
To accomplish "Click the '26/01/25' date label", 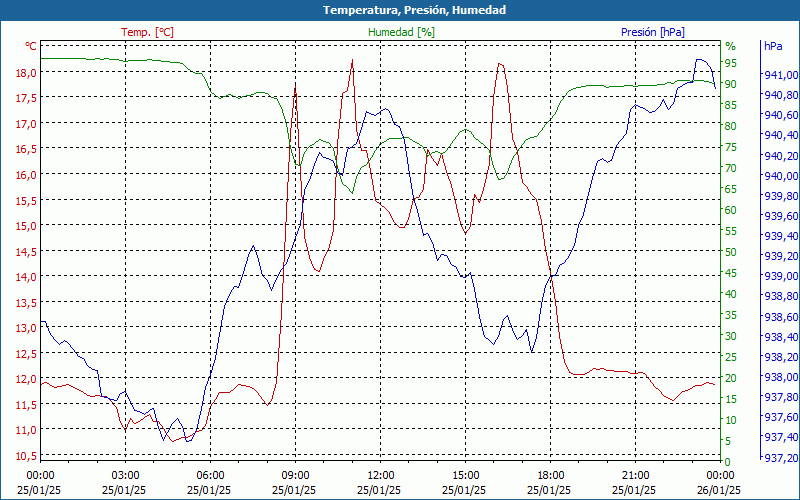I will (x=719, y=490).
